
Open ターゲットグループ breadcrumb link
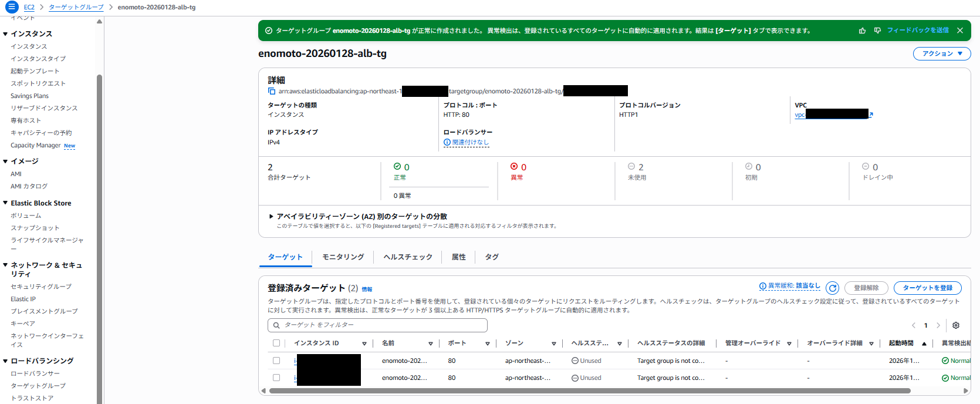[x=76, y=7]
